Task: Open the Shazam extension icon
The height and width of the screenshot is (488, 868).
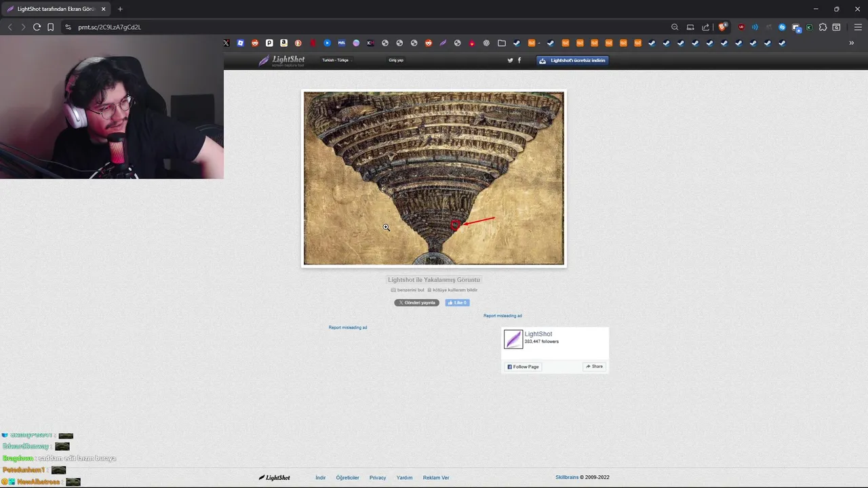Action: pyautogui.click(x=782, y=27)
